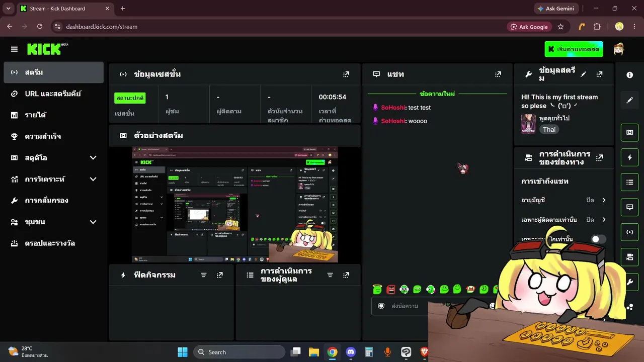Pop out the แชท panel
This screenshot has height=362, width=644.
point(498,74)
